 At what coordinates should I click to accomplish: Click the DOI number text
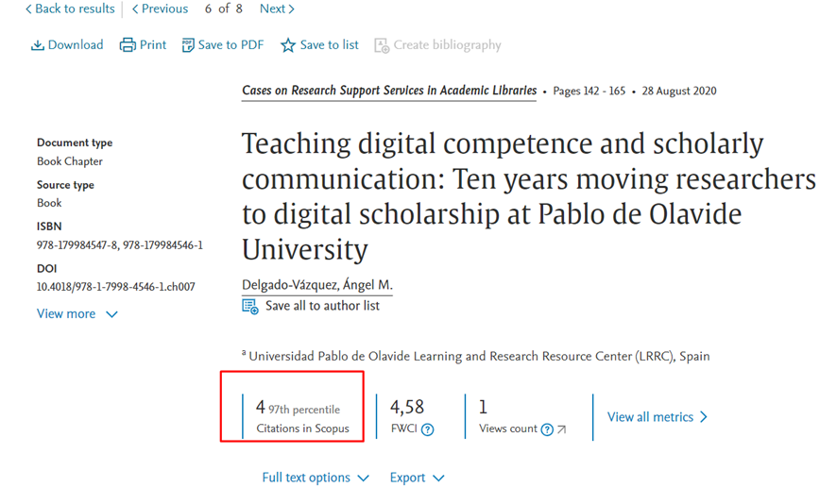(116, 287)
